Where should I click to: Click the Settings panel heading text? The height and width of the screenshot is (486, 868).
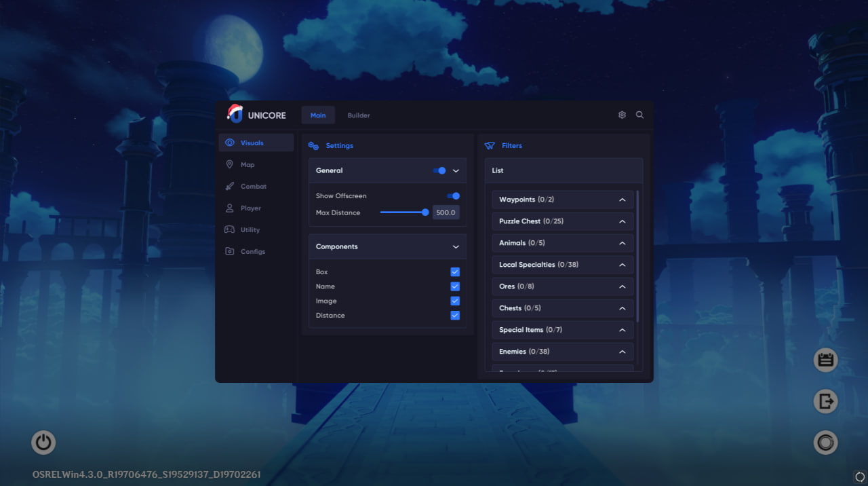(339, 146)
